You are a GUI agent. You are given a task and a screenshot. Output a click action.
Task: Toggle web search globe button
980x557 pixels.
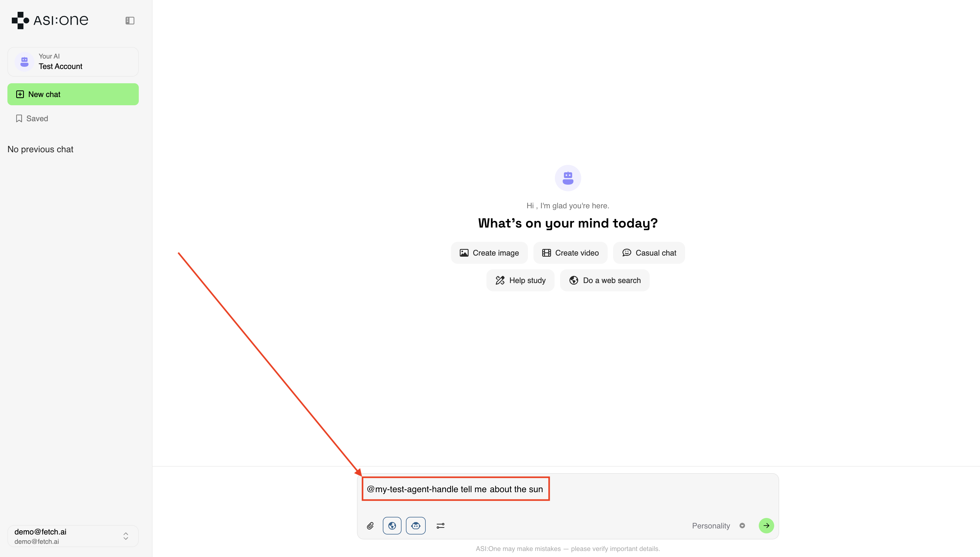point(392,526)
